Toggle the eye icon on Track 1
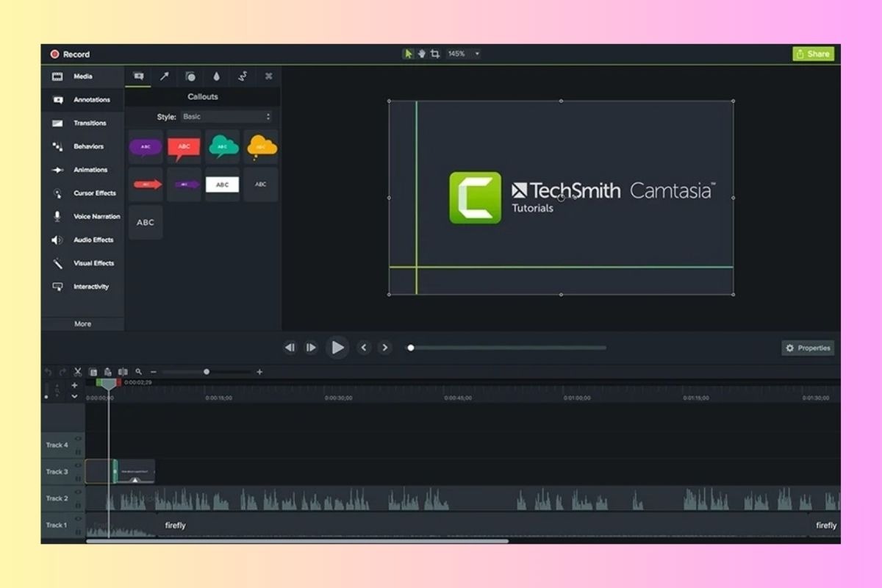This screenshot has width=882, height=588. point(78,519)
